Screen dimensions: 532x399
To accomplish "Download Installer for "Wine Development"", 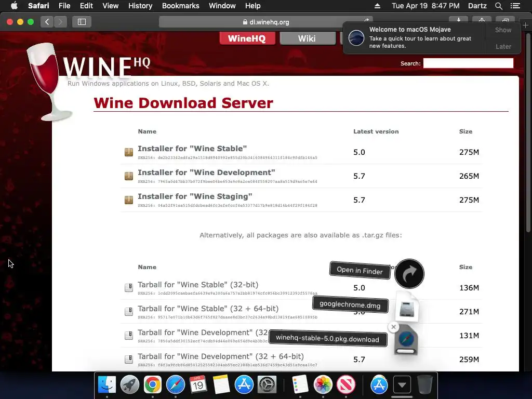I will click(x=206, y=172).
